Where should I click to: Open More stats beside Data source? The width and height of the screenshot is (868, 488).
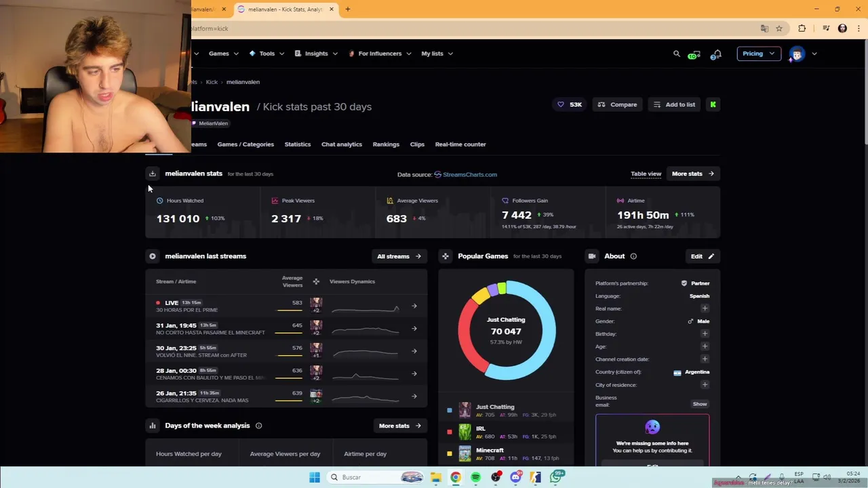click(693, 174)
